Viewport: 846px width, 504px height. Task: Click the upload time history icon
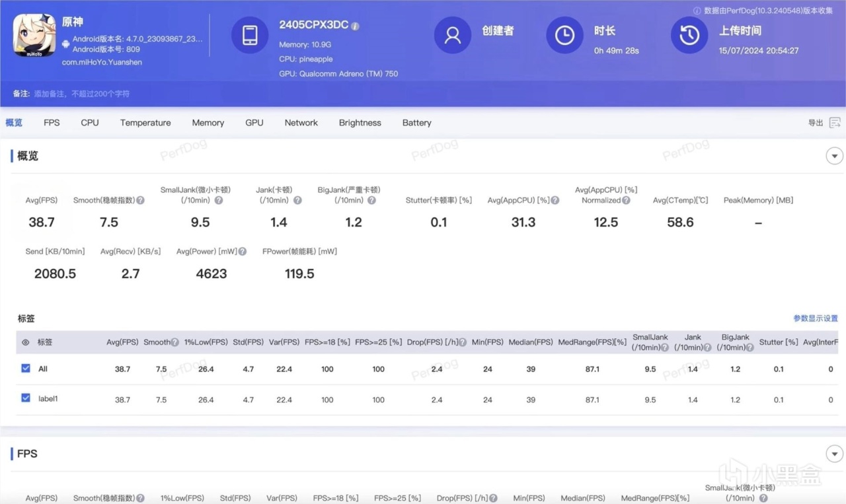point(689,36)
